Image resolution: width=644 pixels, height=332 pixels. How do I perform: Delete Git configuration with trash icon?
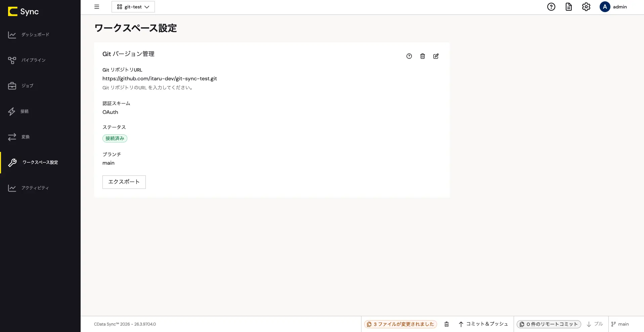423,56
